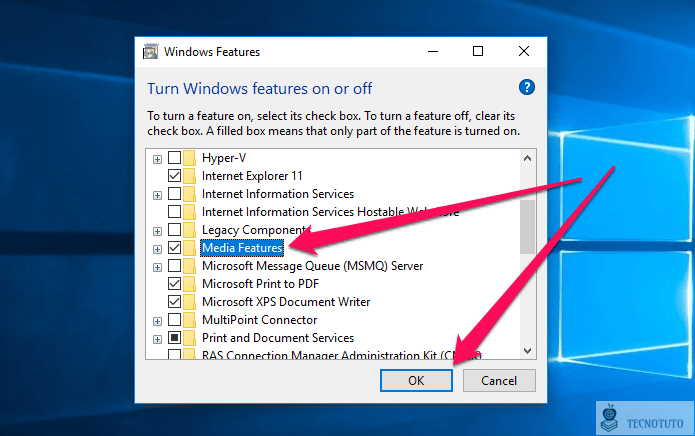
Task: Select the Print and Document Services label
Action: click(278, 338)
